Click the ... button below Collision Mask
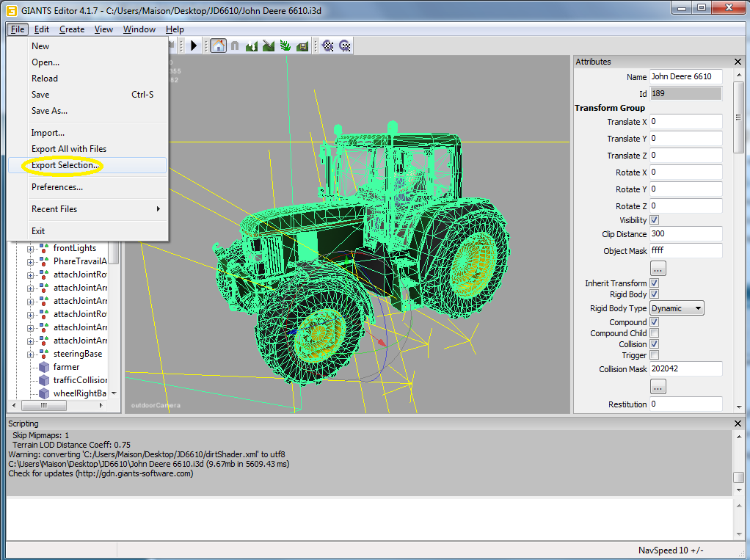 (x=658, y=386)
